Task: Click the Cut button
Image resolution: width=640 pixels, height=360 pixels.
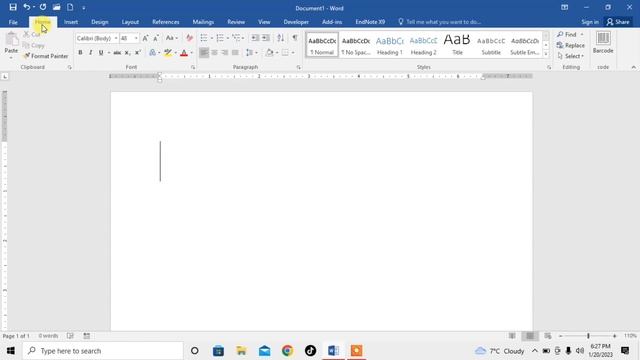Action: [31, 35]
